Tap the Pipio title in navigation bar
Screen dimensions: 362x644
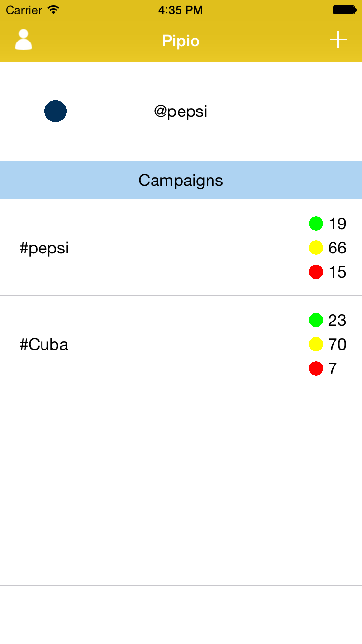click(x=181, y=41)
